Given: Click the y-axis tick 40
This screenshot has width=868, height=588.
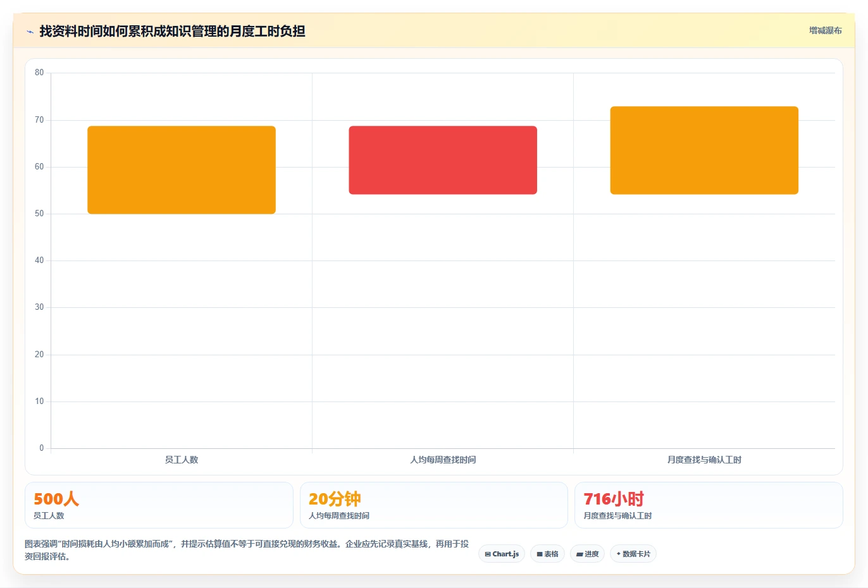Looking at the screenshot, I should pos(39,260).
